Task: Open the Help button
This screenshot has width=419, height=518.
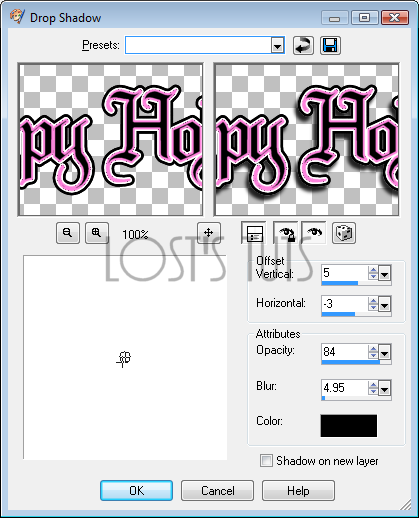Action: (x=298, y=491)
